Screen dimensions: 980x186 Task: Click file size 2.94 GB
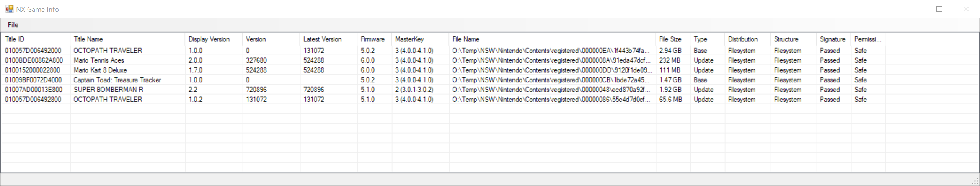click(670, 51)
